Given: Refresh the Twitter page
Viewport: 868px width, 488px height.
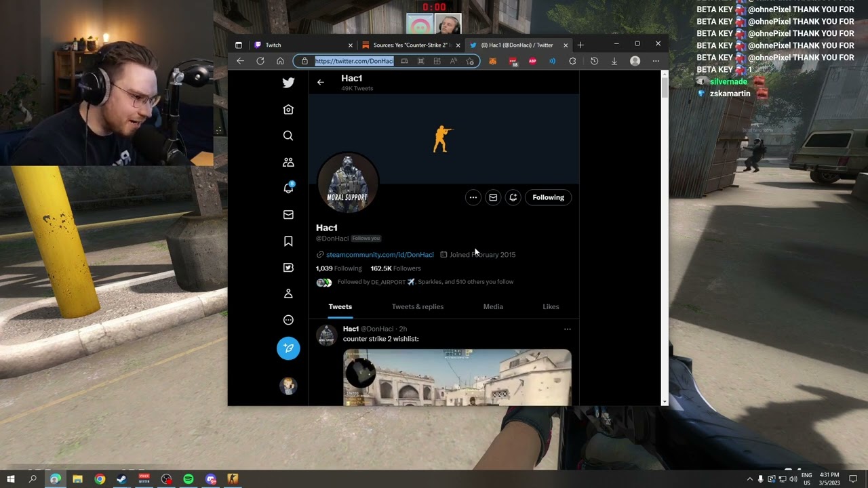Looking at the screenshot, I should pyautogui.click(x=260, y=61).
